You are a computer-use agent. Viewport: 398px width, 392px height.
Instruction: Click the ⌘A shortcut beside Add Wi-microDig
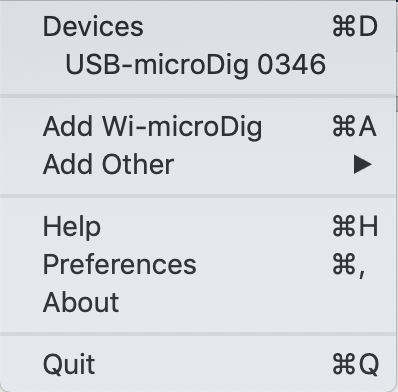pos(354,127)
